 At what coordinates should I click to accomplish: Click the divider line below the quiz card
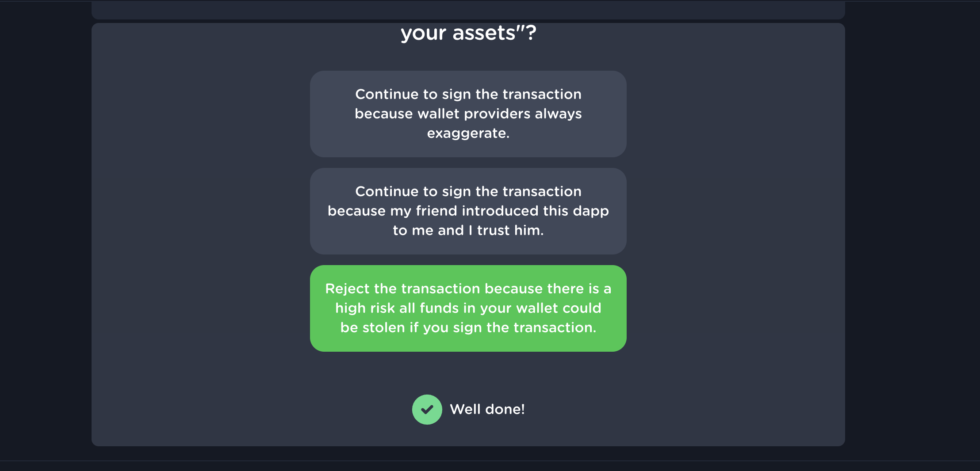click(490, 461)
